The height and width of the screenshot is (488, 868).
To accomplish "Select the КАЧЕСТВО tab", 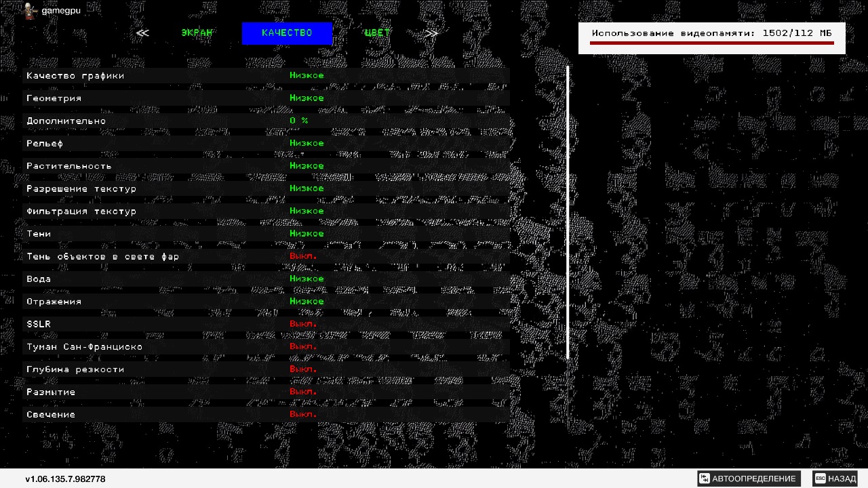I will (287, 33).
